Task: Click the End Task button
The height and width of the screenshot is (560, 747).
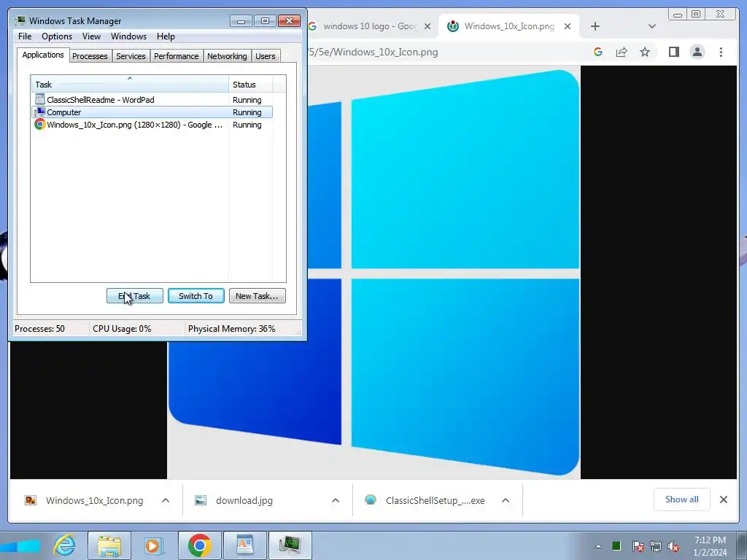Action: (135, 296)
